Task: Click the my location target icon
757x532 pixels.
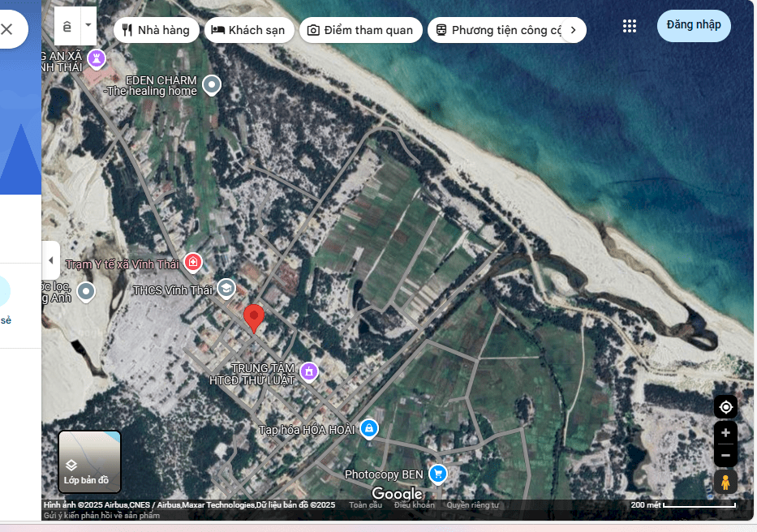Action: (725, 406)
